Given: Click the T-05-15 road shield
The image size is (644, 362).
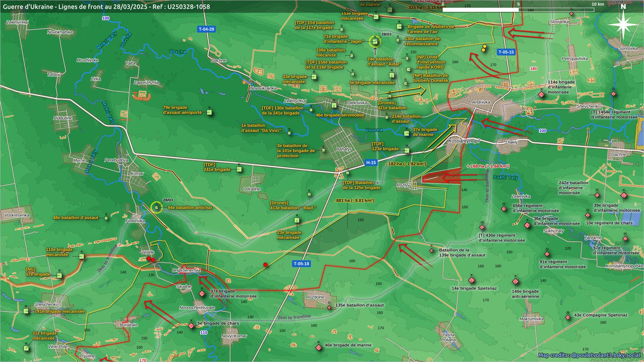Looking at the screenshot, I should (x=506, y=52).
